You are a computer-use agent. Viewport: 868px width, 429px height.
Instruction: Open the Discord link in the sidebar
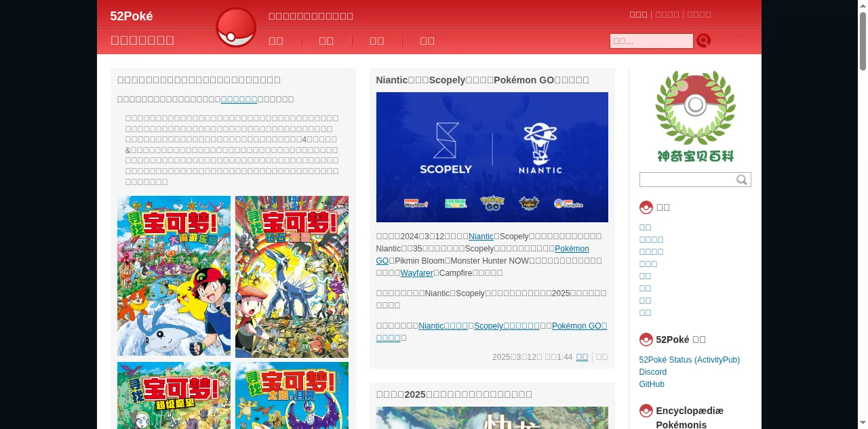[652, 372]
